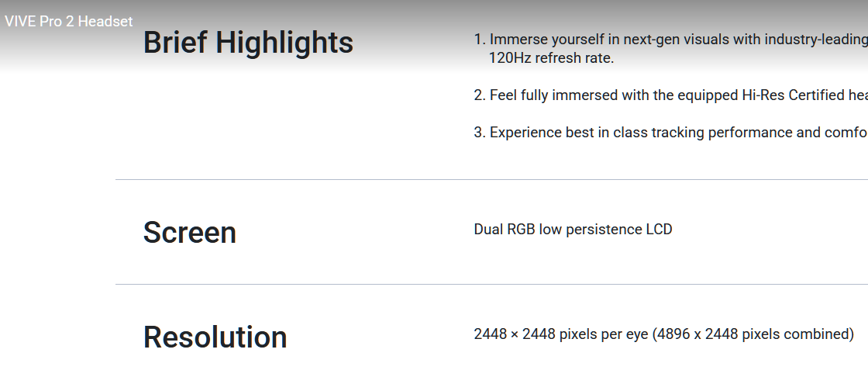The width and height of the screenshot is (868, 377).
Task: Click the word 'Headset' in page title
Action: point(105,22)
